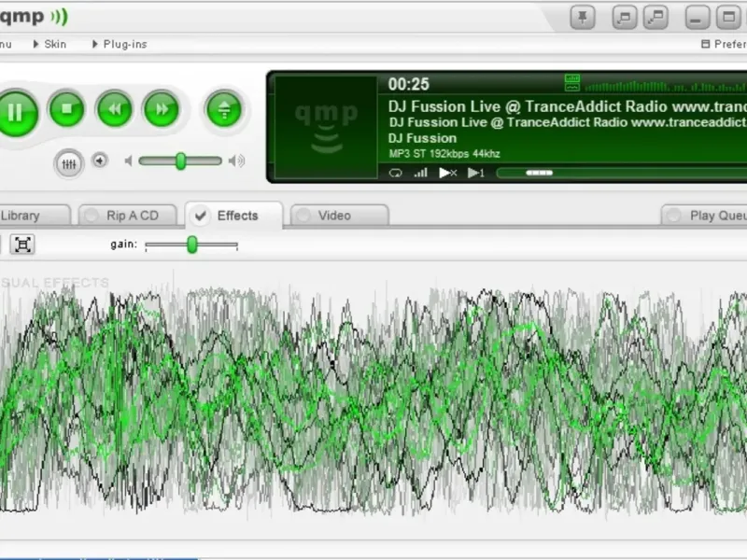The image size is (747, 560).
Task: Open the equalizer sliders button
Action: [x=68, y=164]
